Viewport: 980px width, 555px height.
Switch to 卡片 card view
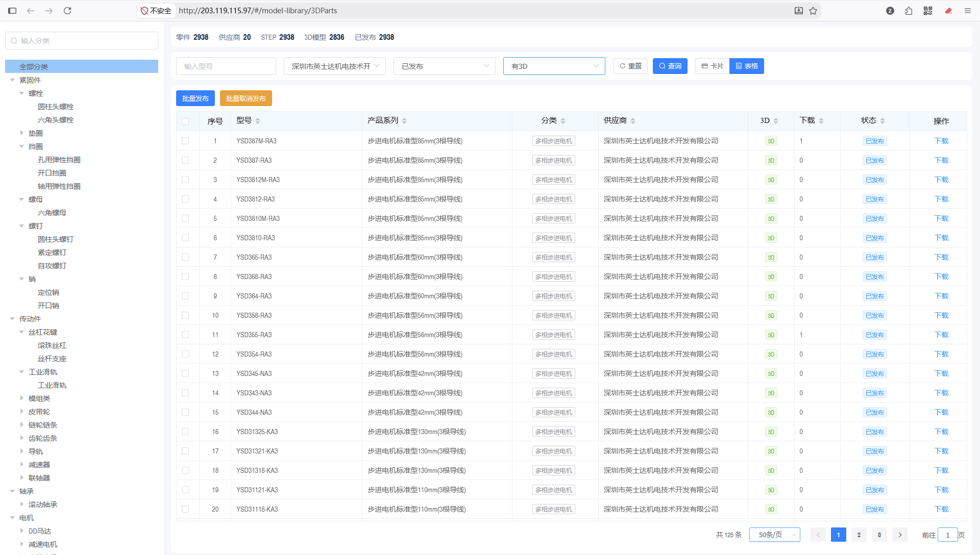pos(713,66)
